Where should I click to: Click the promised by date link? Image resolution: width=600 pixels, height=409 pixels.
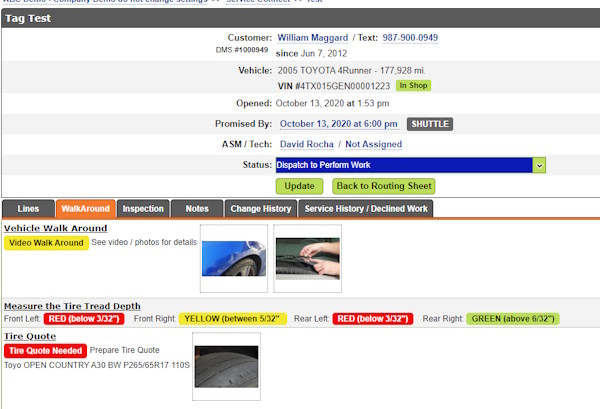click(338, 124)
